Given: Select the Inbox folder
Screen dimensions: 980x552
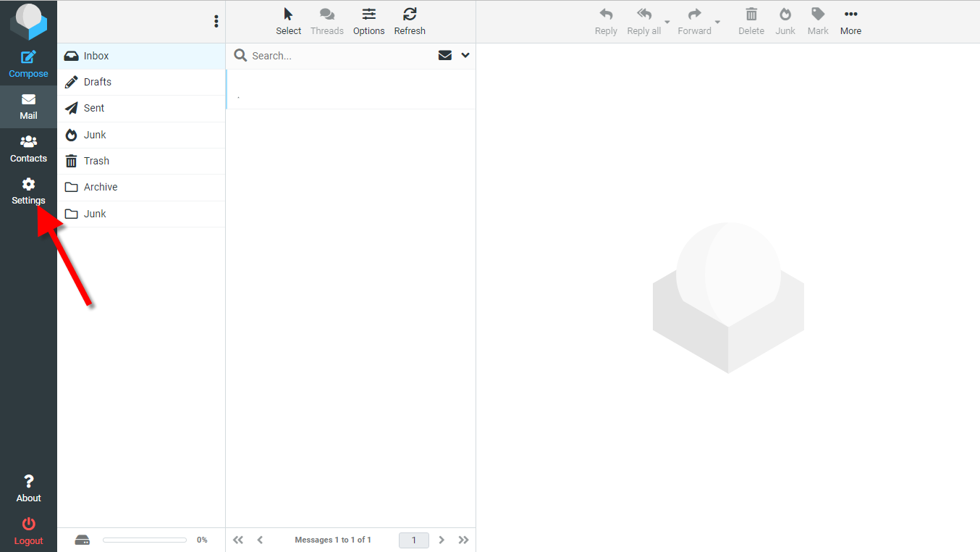Looking at the screenshot, I should click(141, 56).
